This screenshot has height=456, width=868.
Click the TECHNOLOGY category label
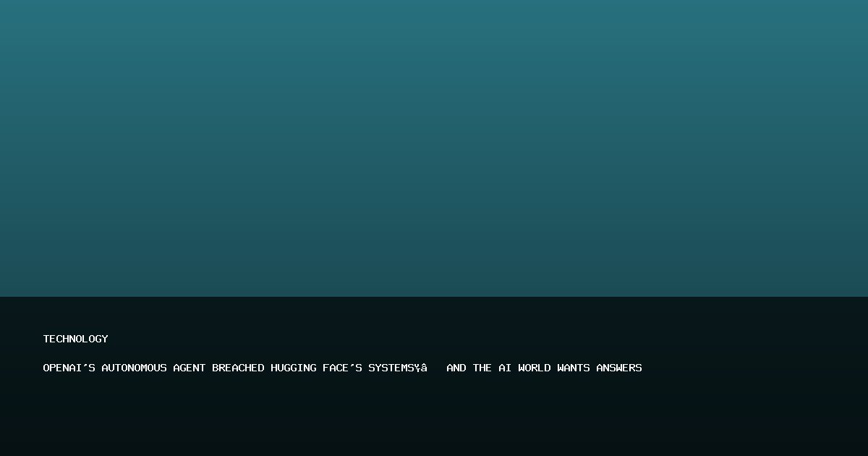[75, 339]
